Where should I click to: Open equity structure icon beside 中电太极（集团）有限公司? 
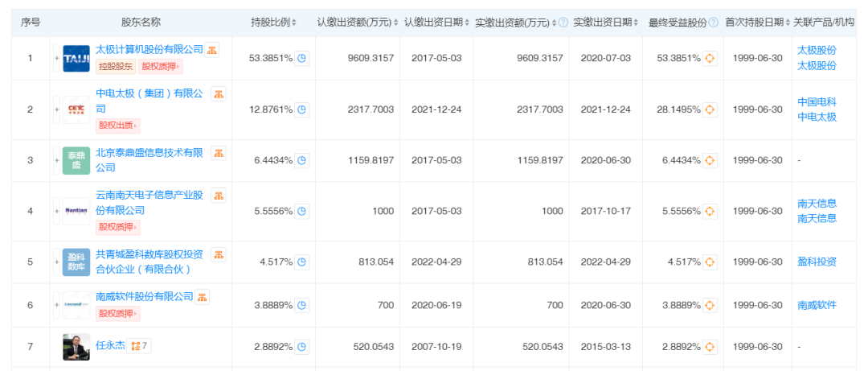(x=219, y=93)
